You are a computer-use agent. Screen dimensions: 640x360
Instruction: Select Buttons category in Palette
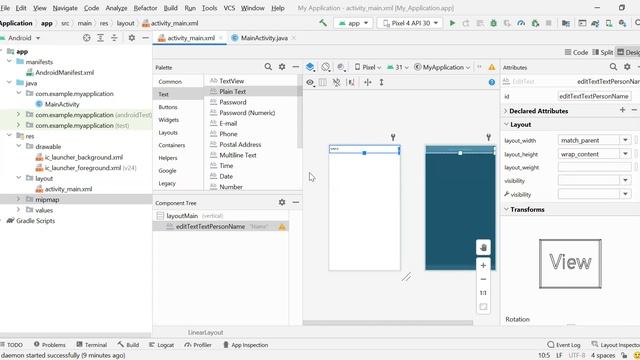click(x=168, y=107)
